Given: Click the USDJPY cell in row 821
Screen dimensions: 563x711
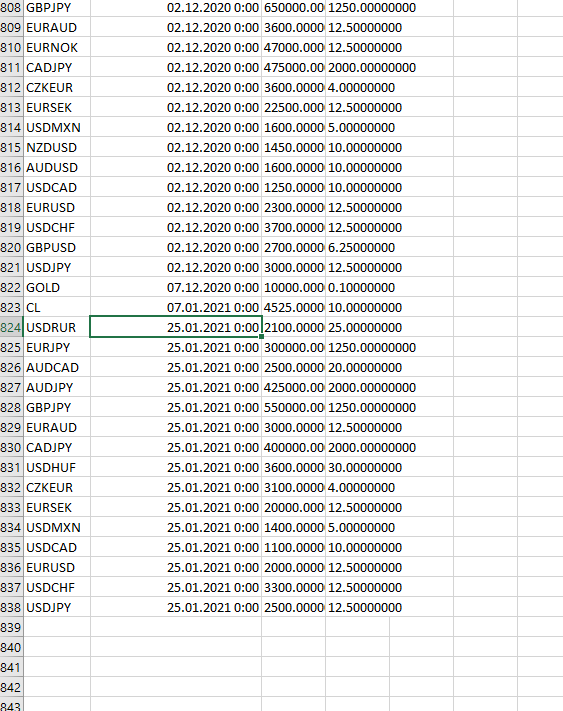Looking at the screenshot, I should pos(57,268).
